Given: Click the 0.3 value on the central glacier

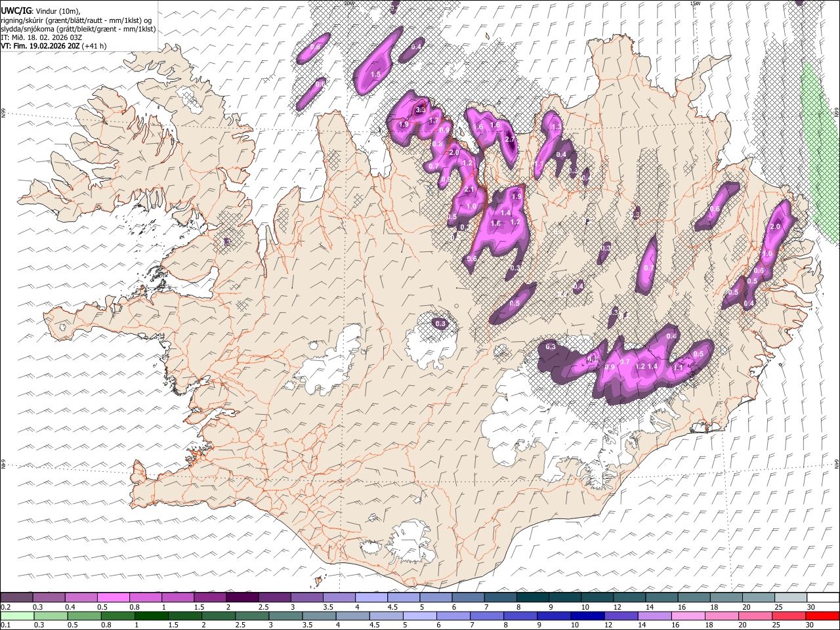Looking at the screenshot, I should click(440, 324).
